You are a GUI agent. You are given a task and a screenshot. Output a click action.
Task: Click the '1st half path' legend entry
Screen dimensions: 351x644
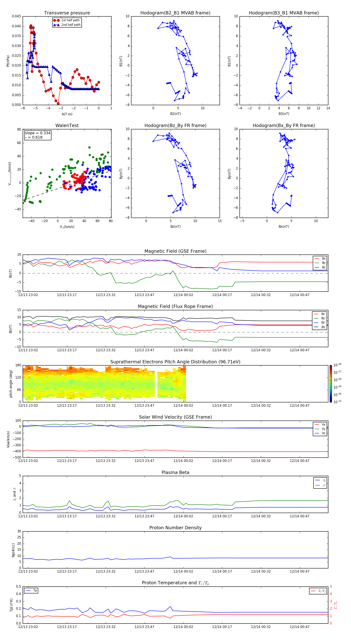coord(67,20)
